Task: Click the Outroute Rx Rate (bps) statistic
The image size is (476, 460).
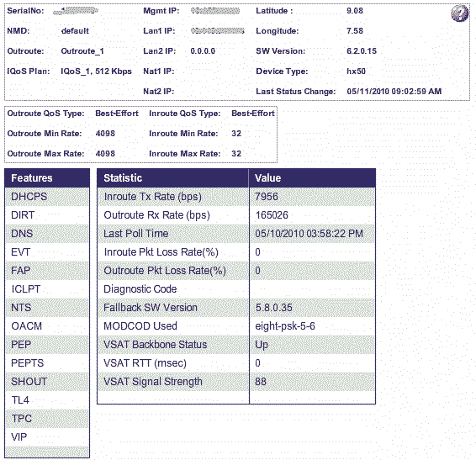Action: [x=157, y=215]
